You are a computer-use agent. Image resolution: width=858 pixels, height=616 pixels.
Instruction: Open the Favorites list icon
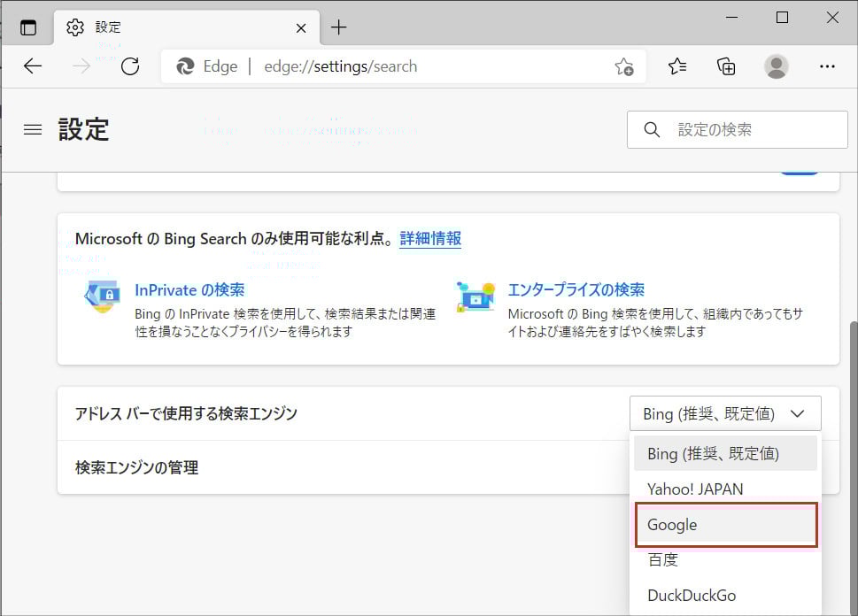point(677,66)
